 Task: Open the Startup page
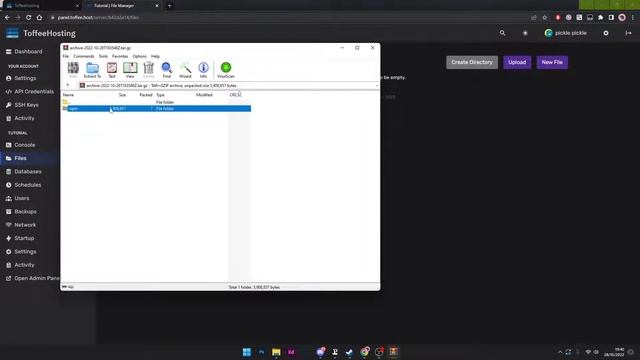pyautogui.click(x=20, y=238)
